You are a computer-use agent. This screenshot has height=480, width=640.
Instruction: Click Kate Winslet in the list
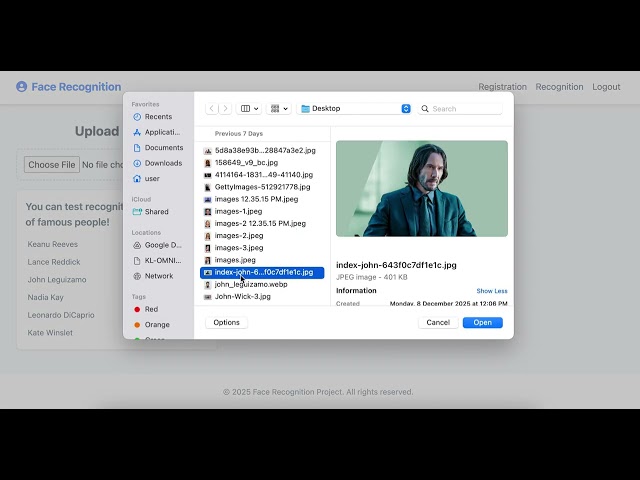click(50, 333)
